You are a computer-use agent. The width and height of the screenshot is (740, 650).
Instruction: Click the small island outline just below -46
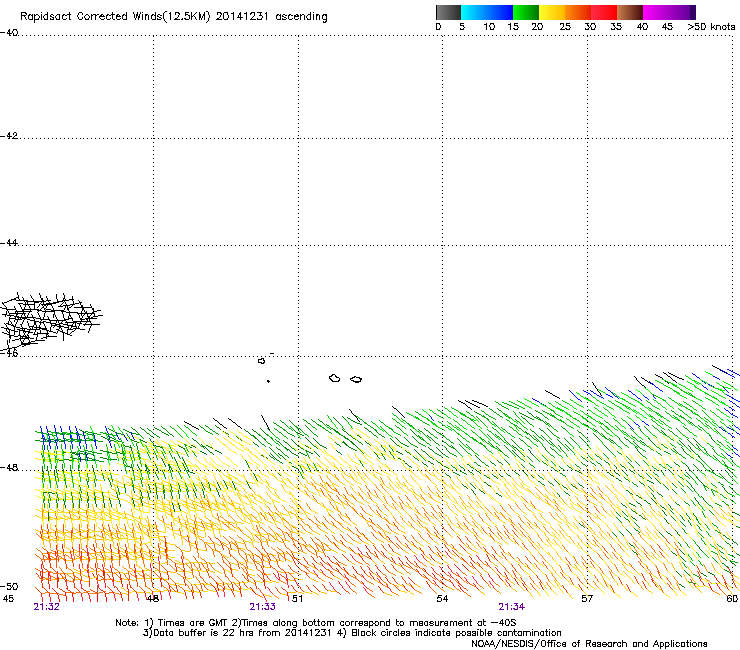coord(261,361)
